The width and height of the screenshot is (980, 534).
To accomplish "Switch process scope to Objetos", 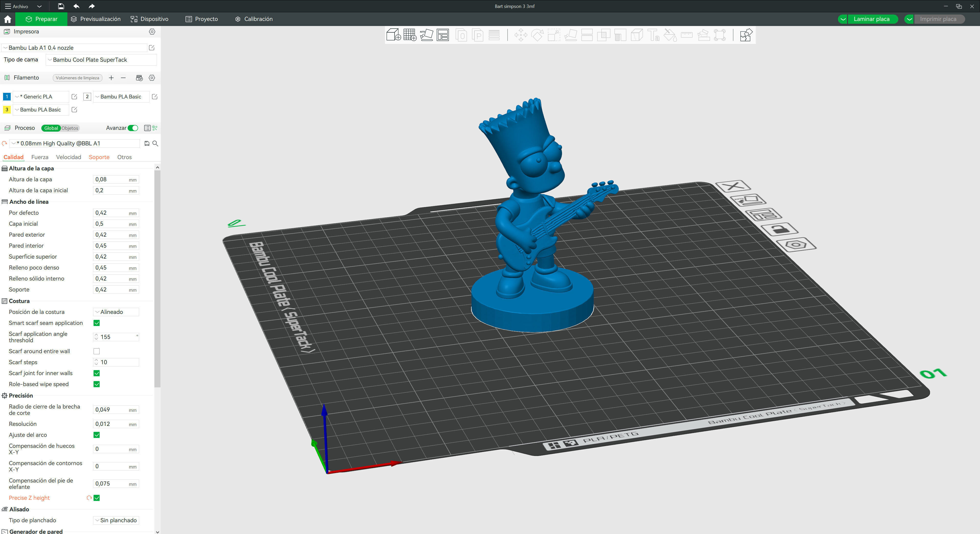I will pos(70,128).
